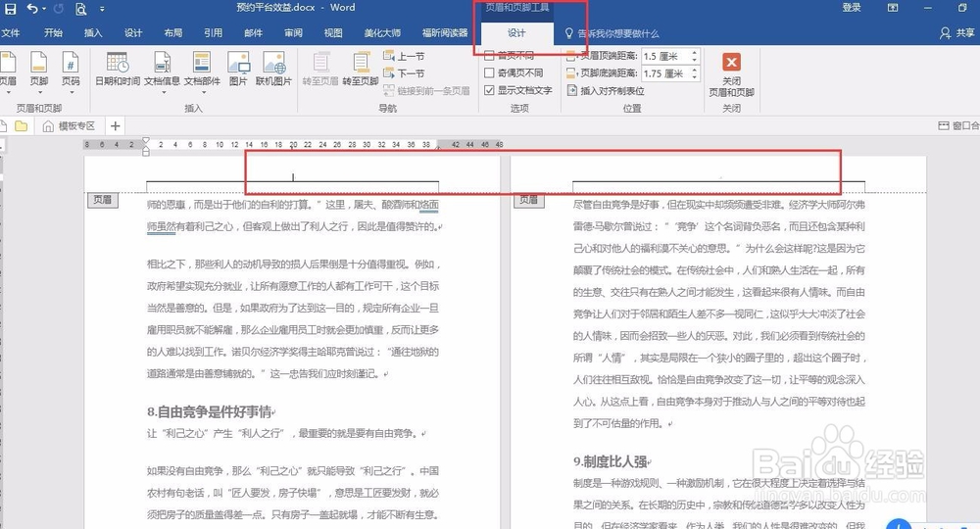
Task: Open the Undo history dropdown arrow
Action: point(44,10)
